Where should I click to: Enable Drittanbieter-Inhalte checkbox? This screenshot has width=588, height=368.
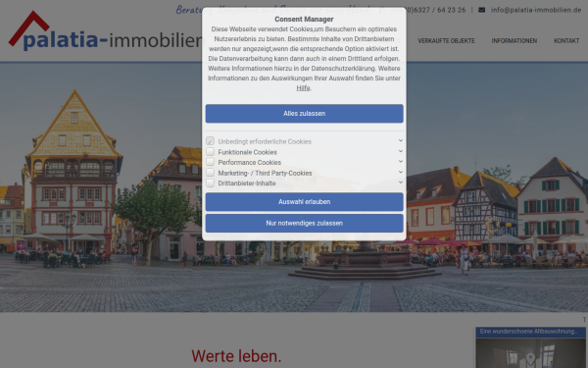click(x=210, y=183)
